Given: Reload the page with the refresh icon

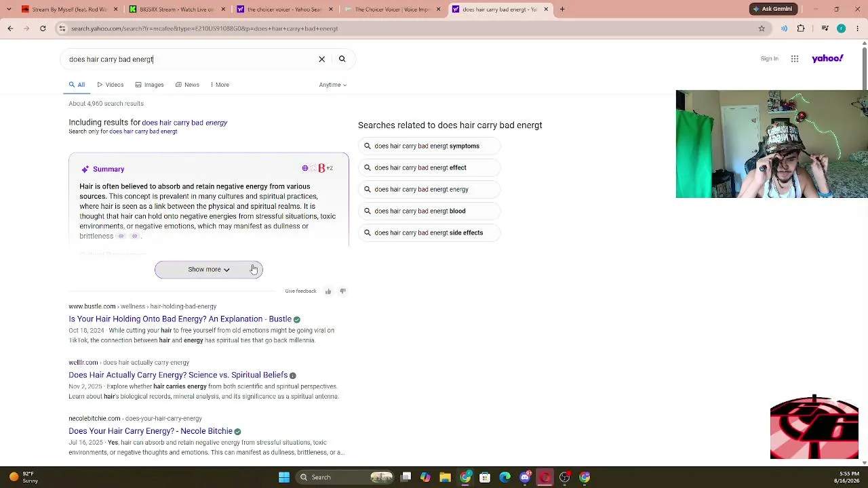Looking at the screenshot, I should (x=43, y=28).
